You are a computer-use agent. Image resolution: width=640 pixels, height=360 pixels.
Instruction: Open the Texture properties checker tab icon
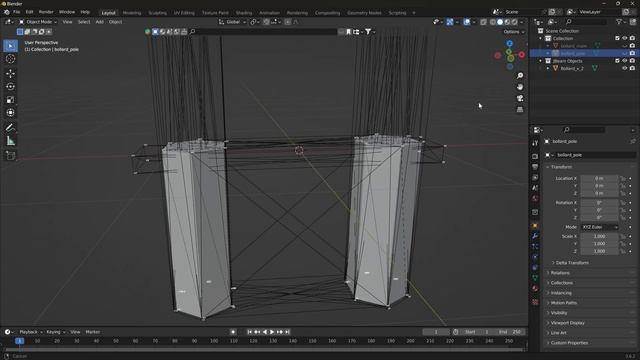click(535, 302)
